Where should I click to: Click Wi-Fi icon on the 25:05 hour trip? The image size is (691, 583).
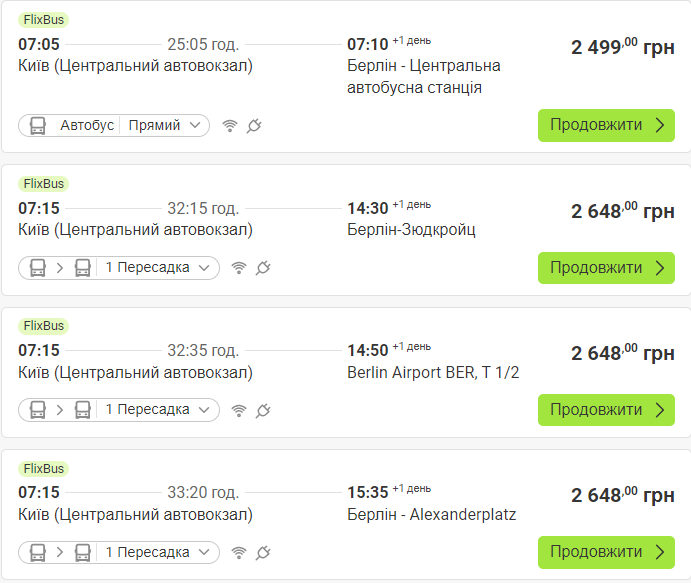pyautogui.click(x=230, y=126)
